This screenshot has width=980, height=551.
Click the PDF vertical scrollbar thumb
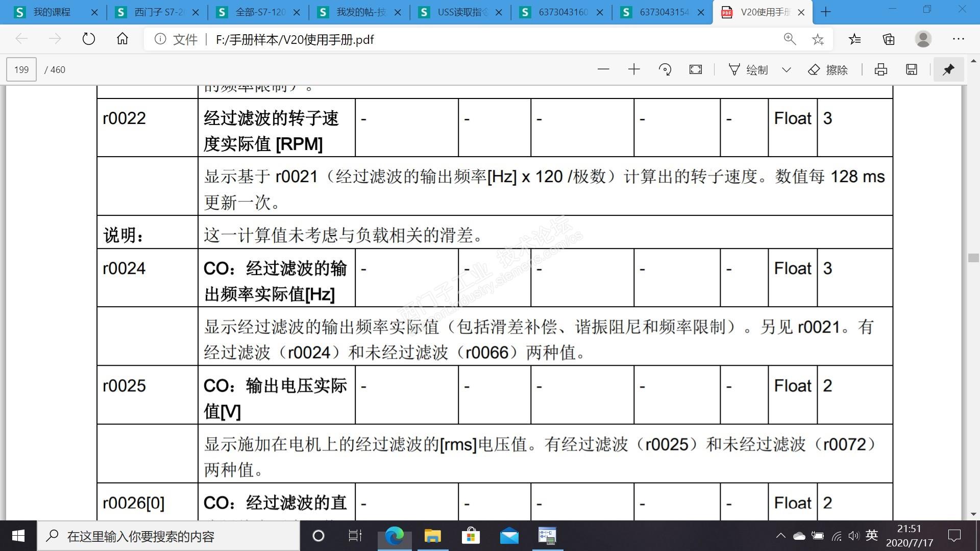click(973, 258)
